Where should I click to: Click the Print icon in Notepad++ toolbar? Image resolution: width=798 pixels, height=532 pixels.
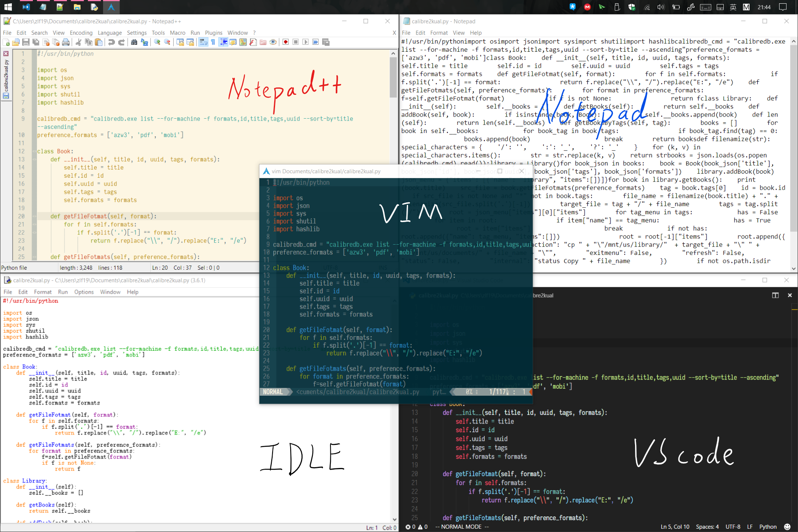tap(66, 42)
